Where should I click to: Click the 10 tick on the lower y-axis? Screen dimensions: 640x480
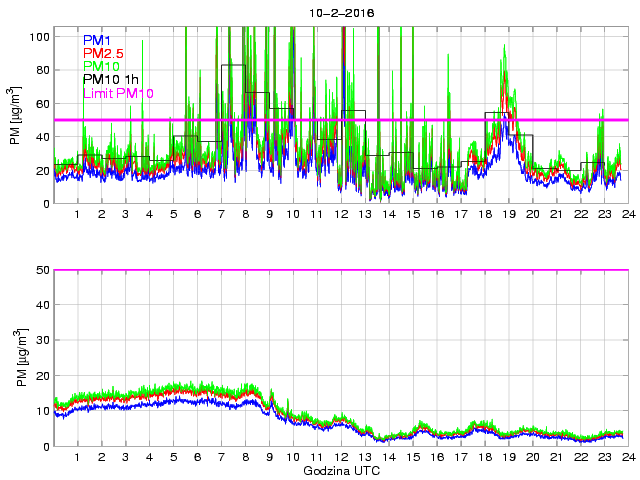point(42,411)
